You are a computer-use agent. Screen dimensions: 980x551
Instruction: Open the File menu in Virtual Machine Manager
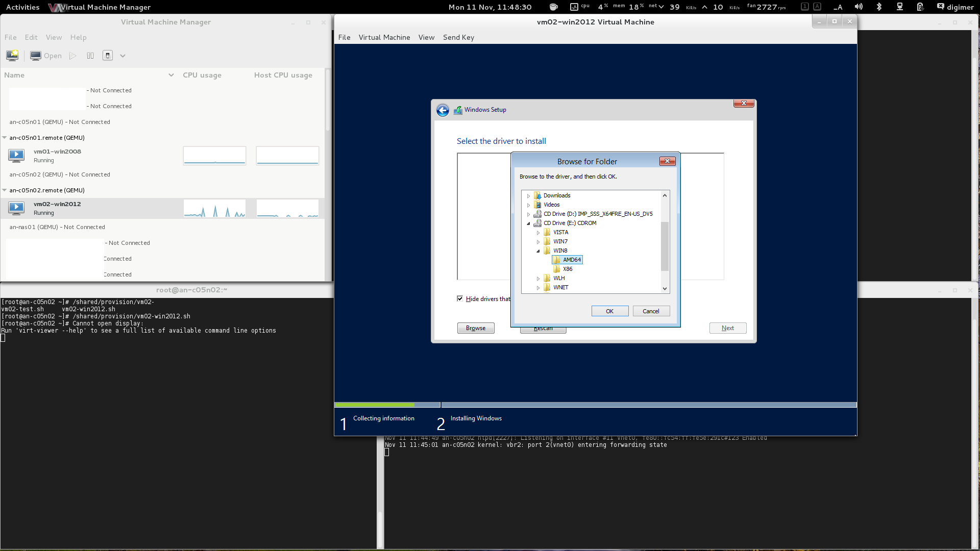point(11,37)
